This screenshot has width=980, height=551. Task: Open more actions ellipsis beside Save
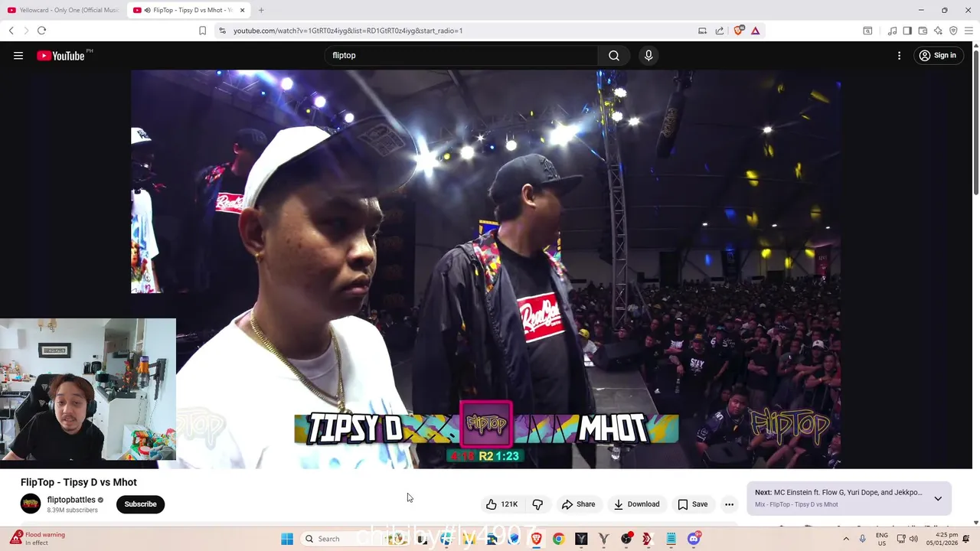pyautogui.click(x=729, y=504)
